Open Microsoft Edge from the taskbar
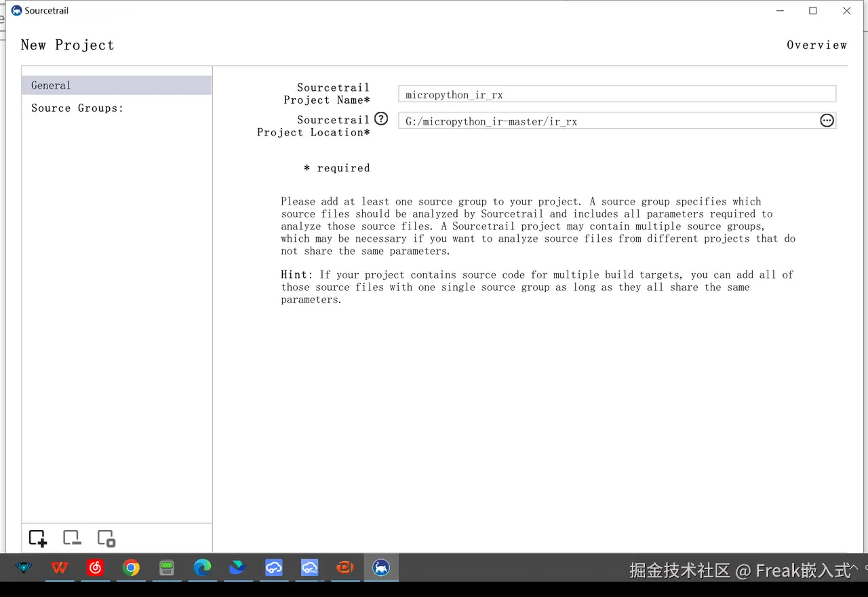Viewport: 868px width, 597px height. tap(202, 568)
